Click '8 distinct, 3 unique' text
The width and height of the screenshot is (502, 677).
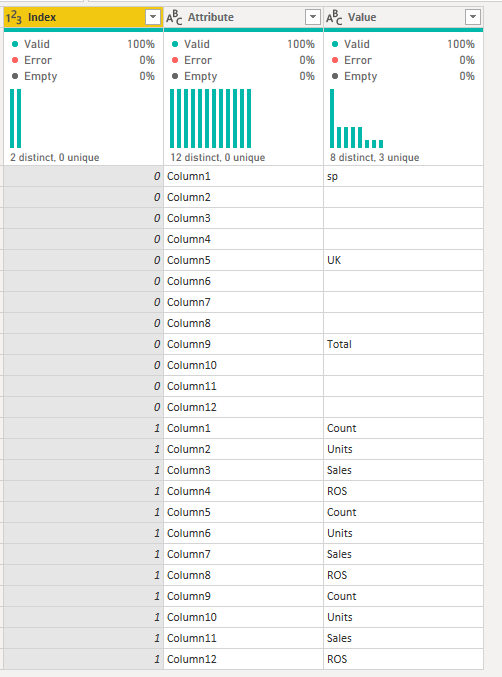point(375,157)
